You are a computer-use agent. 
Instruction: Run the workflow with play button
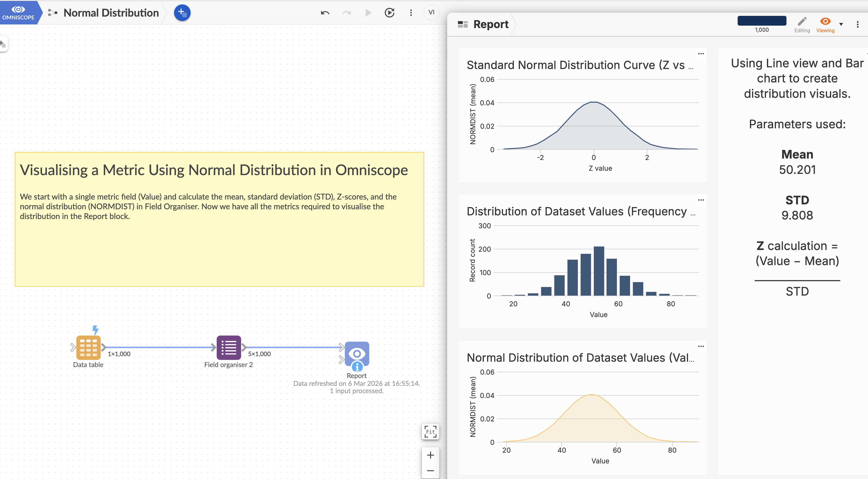(x=368, y=13)
